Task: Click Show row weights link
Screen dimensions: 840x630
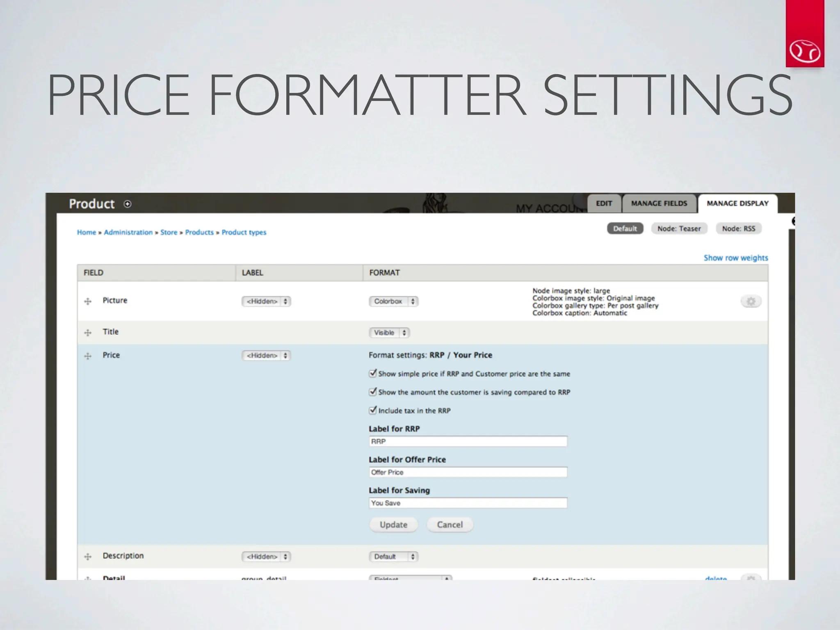Action: (x=736, y=258)
